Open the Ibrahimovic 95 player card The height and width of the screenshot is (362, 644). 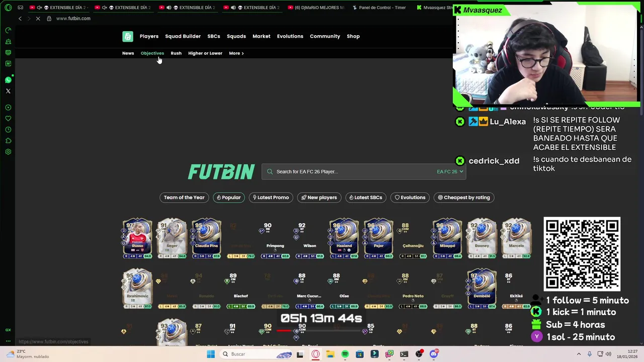[x=137, y=289]
